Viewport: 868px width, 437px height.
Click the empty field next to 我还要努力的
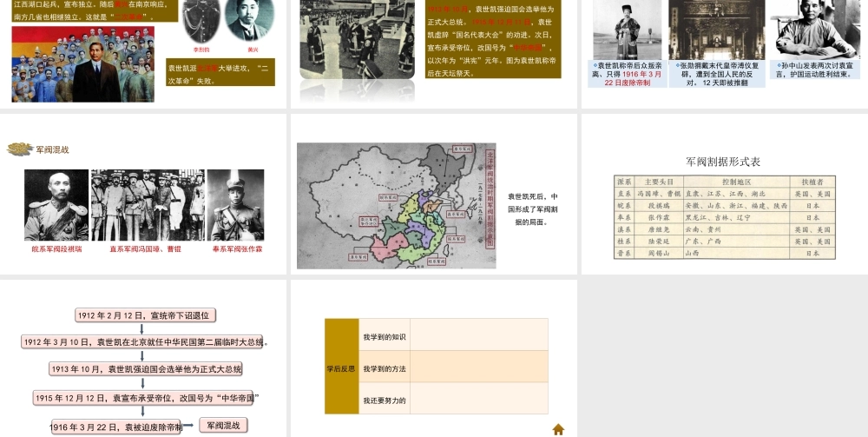click(x=479, y=398)
